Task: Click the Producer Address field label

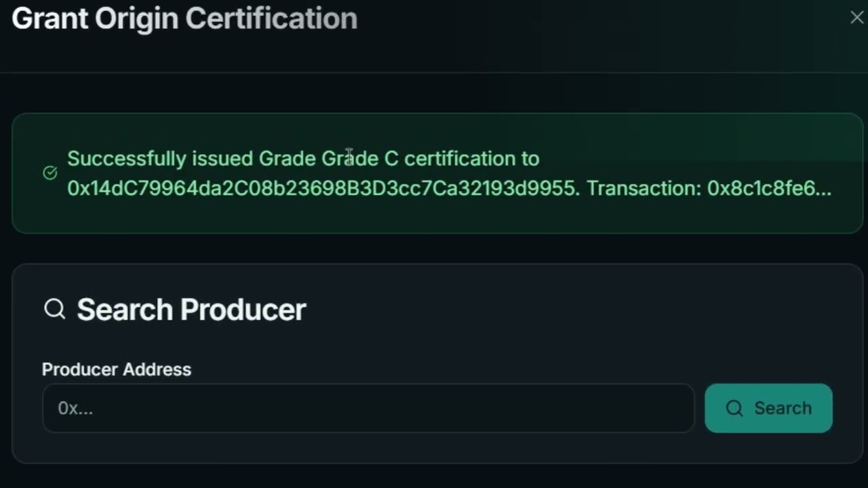Action: [x=117, y=369]
